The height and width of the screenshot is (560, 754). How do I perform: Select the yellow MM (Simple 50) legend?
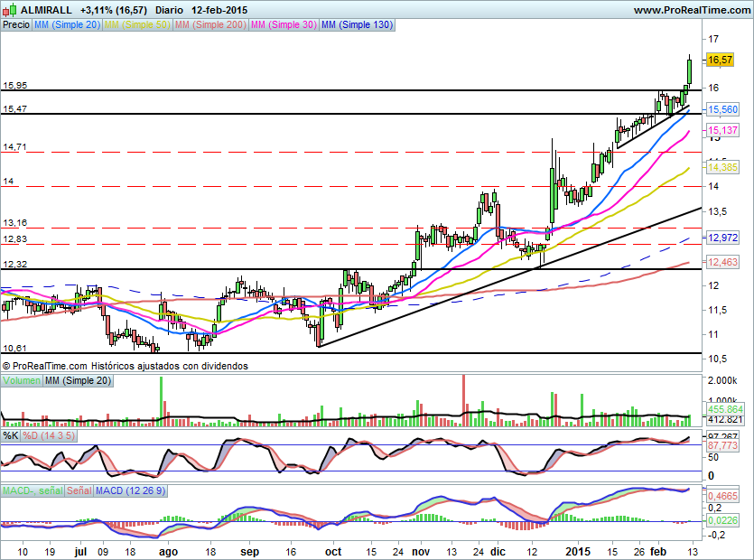point(136,25)
